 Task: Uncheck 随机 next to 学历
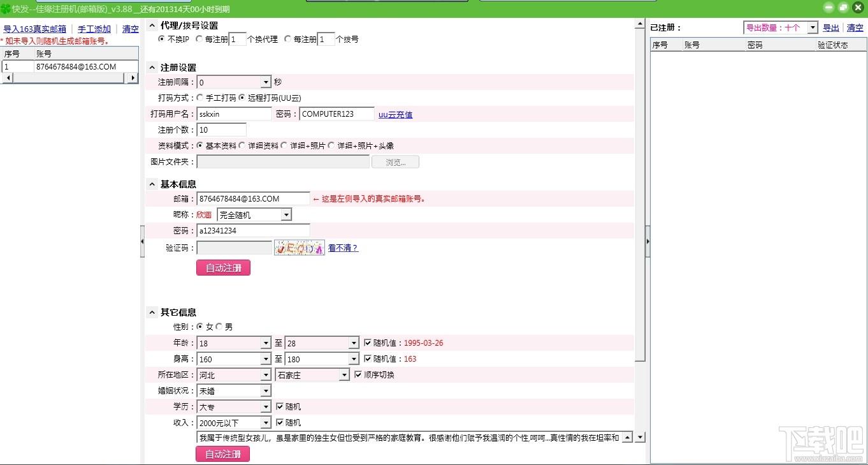tap(279, 406)
